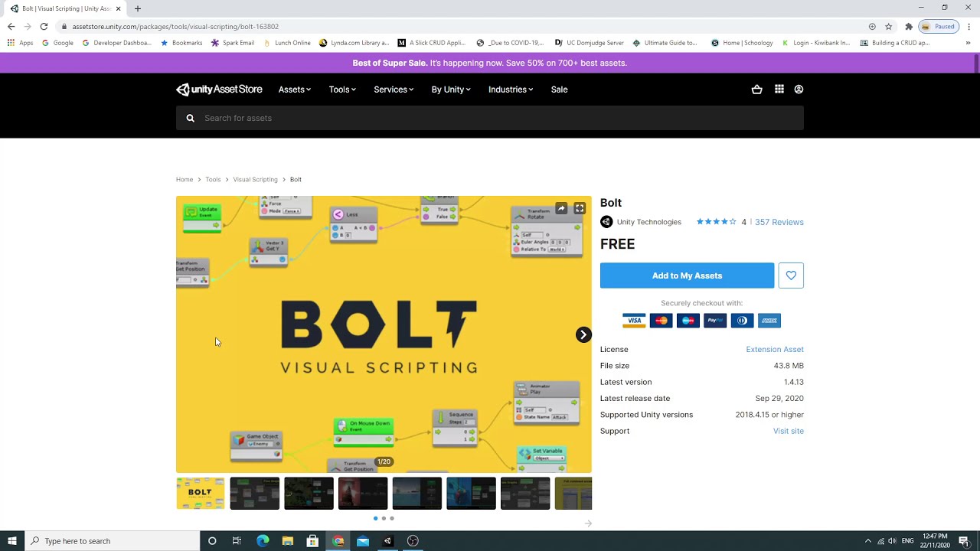Open 357 Reviews link

pyautogui.click(x=779, y=222)
